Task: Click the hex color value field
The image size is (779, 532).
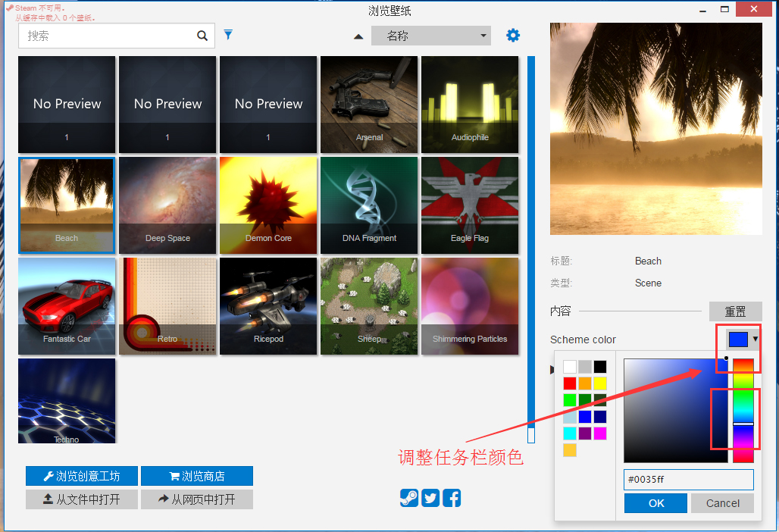Action: tap(689, 480)
